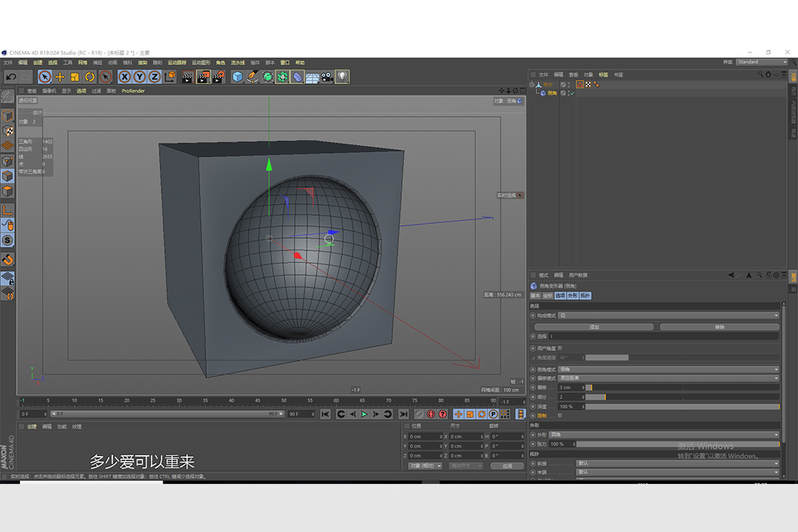The image size is (798, 532).
Task: Toggle the X axis lock icon
Action: [x=124, y=77]
